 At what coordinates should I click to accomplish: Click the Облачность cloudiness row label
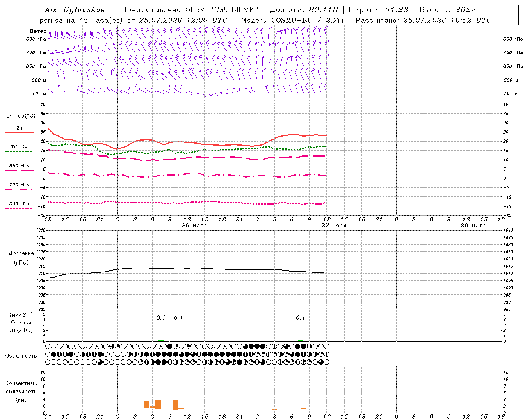coord(21,356)
